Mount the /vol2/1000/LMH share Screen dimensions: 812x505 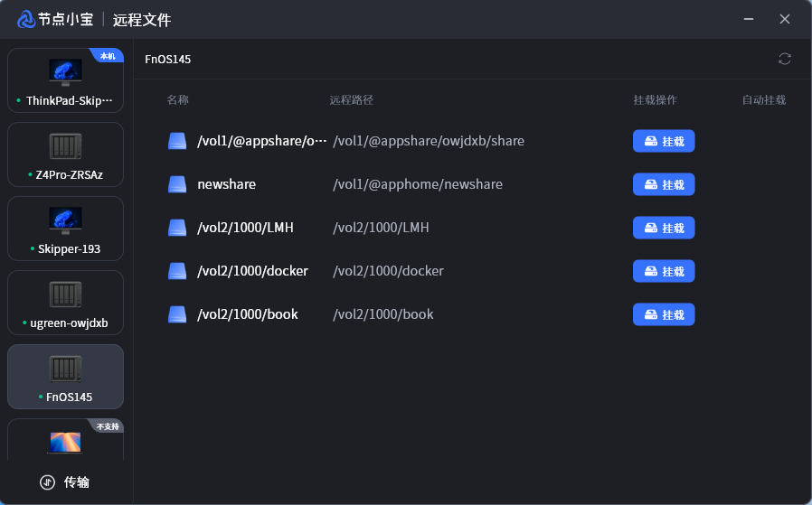[x=663, y=228]
